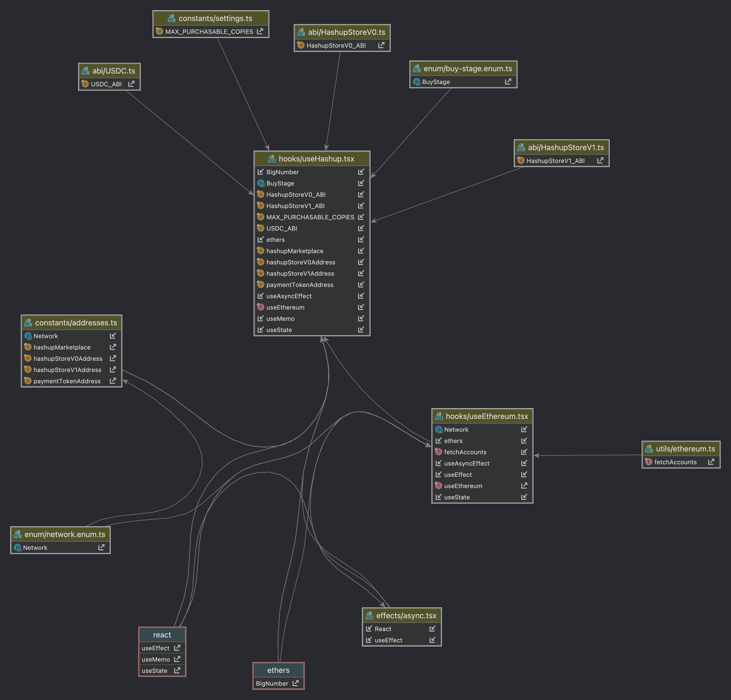
Task: Click the export arrow beside USDC_ABI in abi/USDC.ts
Action: click(131, 84)
